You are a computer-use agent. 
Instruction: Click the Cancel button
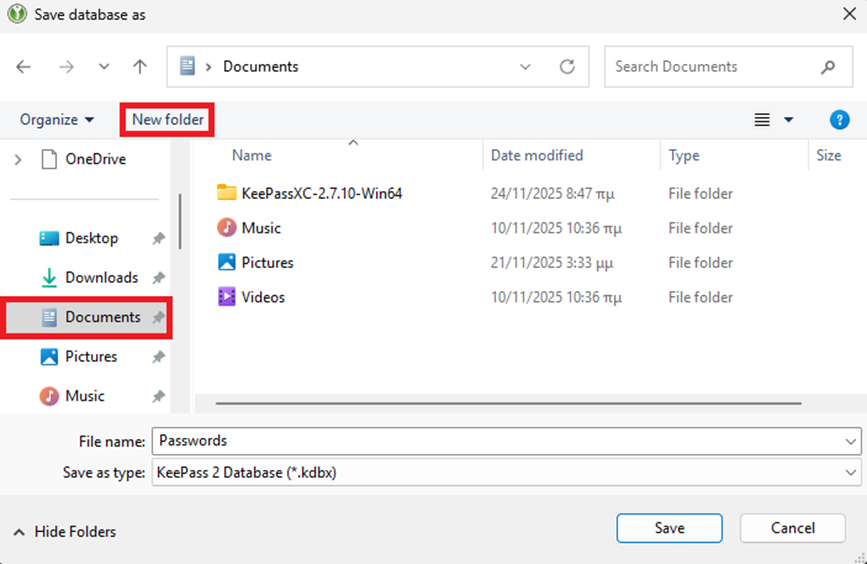[x=793, y=528]
